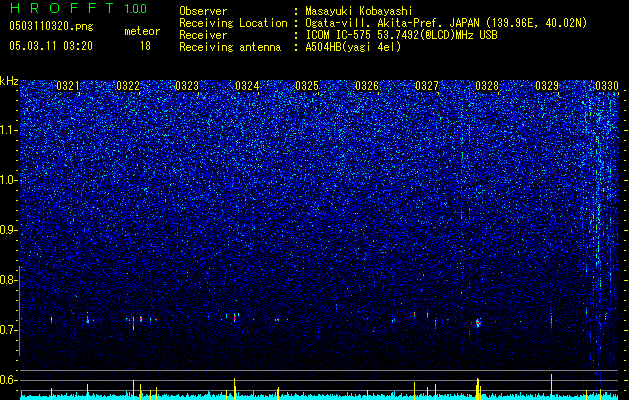629x400 pixels.
Task: Click the 0.7 frequency axis label
Action: point(9,330)
